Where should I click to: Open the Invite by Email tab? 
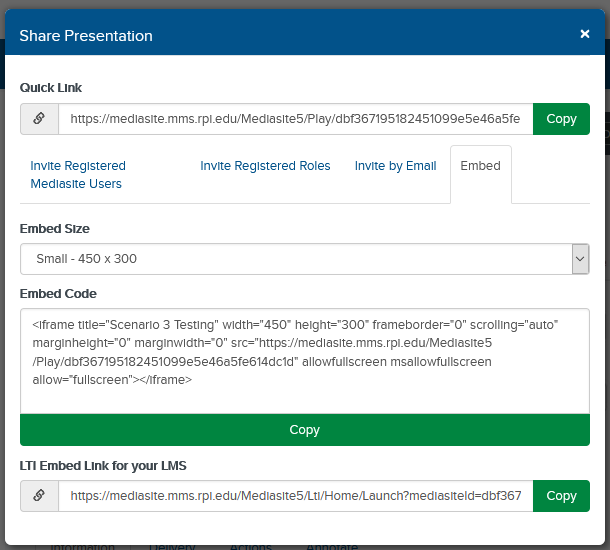tap(395, 166)
